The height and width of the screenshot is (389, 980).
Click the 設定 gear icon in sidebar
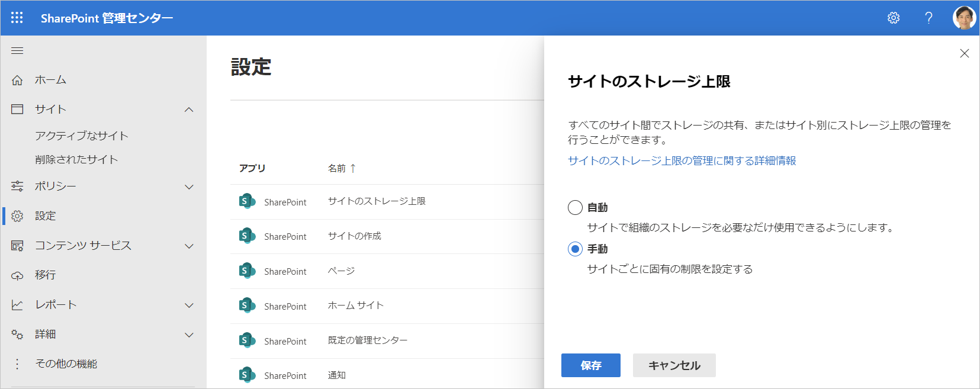click(17, 216)
